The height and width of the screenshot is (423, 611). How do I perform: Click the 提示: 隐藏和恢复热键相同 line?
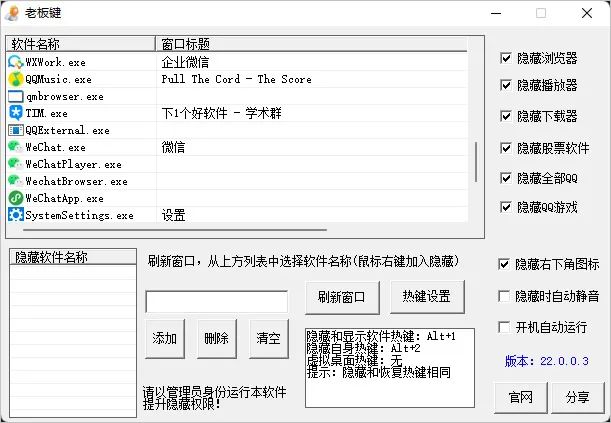click(379, 372)
